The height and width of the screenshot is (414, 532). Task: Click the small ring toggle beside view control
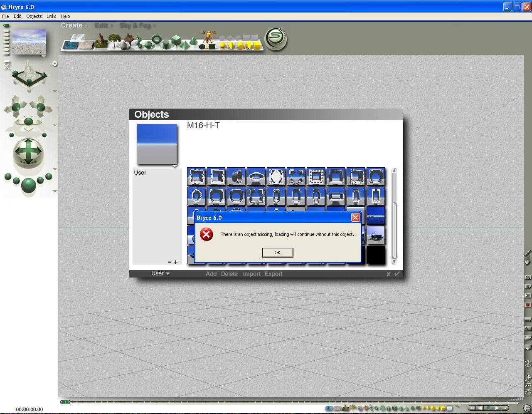pyautogui.click(x=54, y=64)
